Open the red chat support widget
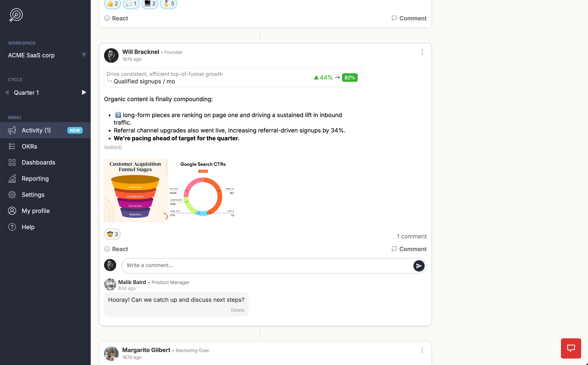The width and height of the screenshot is (588, 365). coord(571,348)
